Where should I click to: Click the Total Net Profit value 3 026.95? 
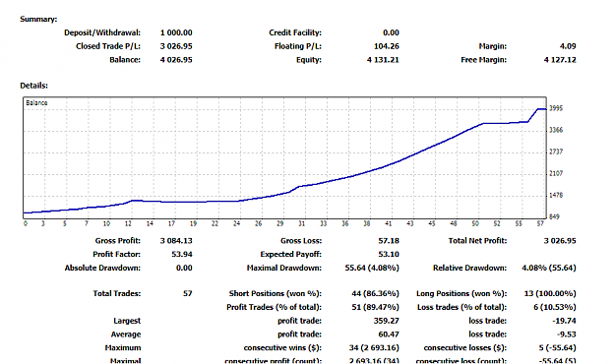[x=560, y=241]
